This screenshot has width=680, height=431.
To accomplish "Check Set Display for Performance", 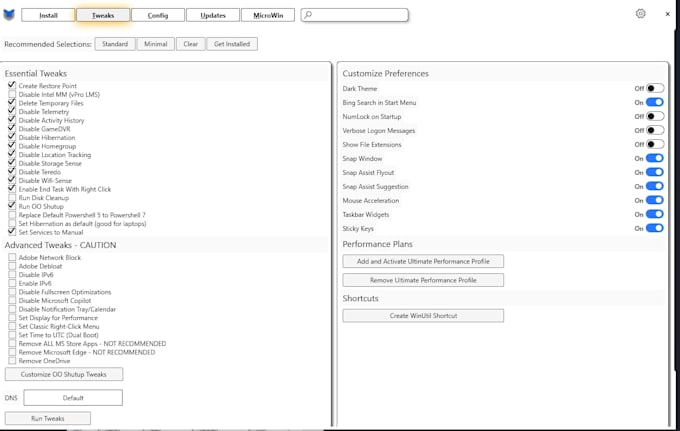I will click(12, 318).
